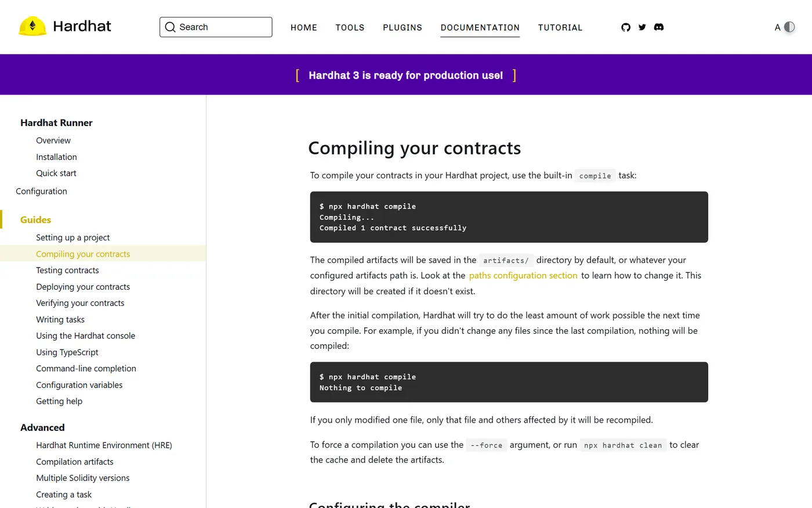
Task: Open the Hardhat Discord icon link
Action: click(x=659, y=27)
